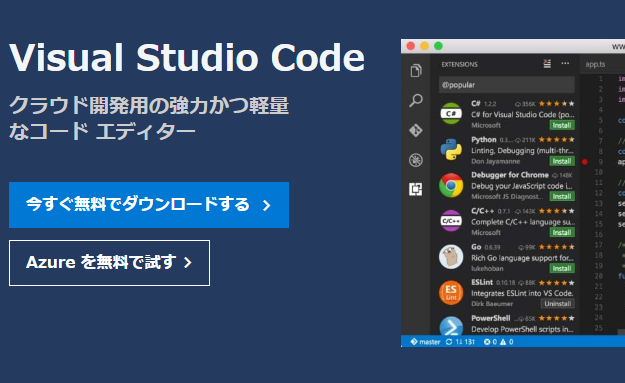Click publisher name Dirk Baeumer
This screenshot has height=383, width=625.
(x=492, y=304)
